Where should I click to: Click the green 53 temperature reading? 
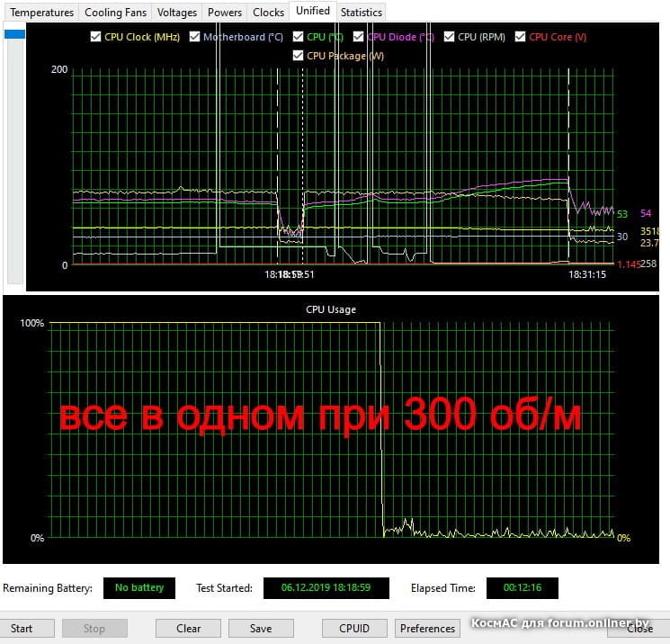pyautogui.click(x=622, y=214)
